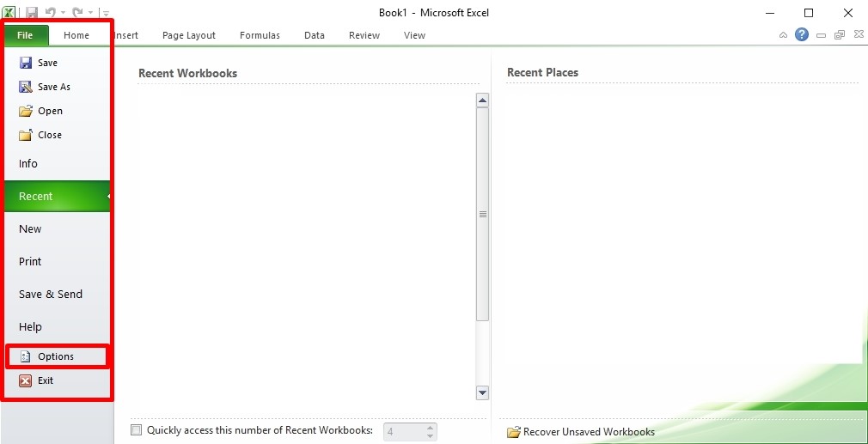Switch to the View tab
This screenshot has height=444, width=868.
414,35
